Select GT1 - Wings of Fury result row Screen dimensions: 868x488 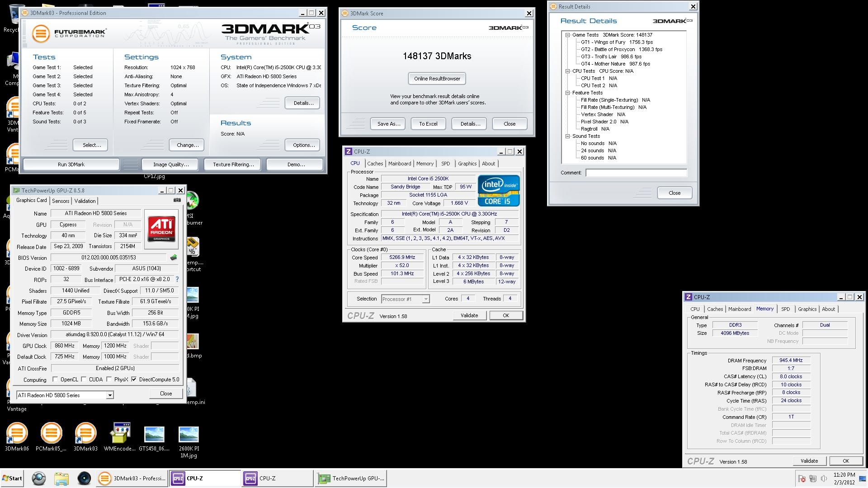(x=617, y=42)
